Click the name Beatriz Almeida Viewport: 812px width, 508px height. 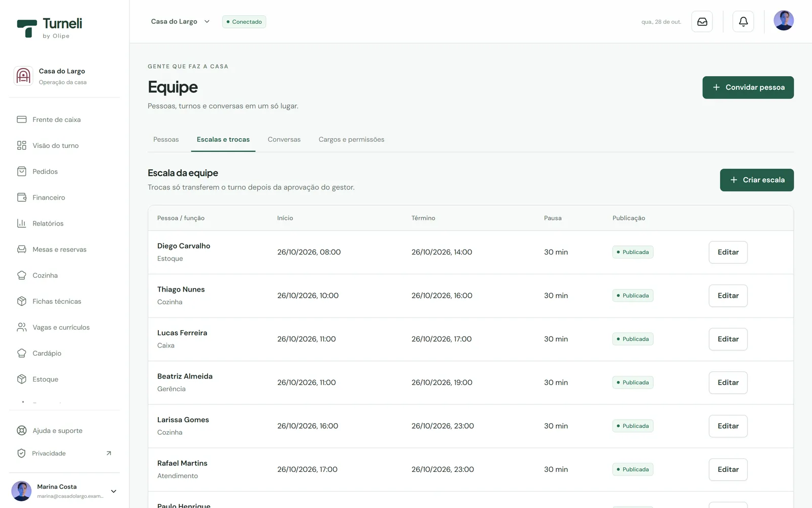click(185, 376)
